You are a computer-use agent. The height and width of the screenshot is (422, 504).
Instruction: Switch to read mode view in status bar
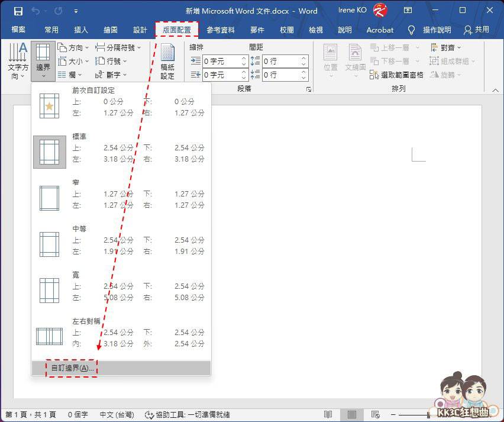pyautogui.click(x=328, y=415)
